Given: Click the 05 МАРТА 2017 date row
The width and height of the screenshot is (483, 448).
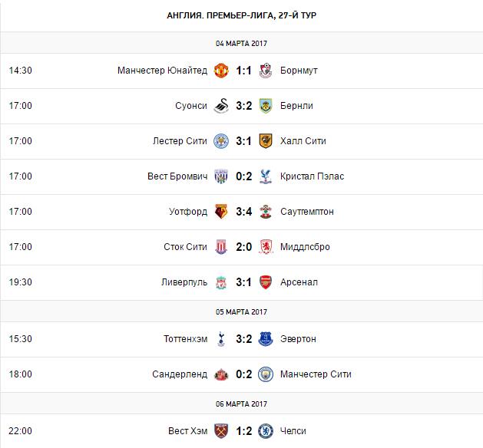Looking at the screenshot, I should [241, 311].
